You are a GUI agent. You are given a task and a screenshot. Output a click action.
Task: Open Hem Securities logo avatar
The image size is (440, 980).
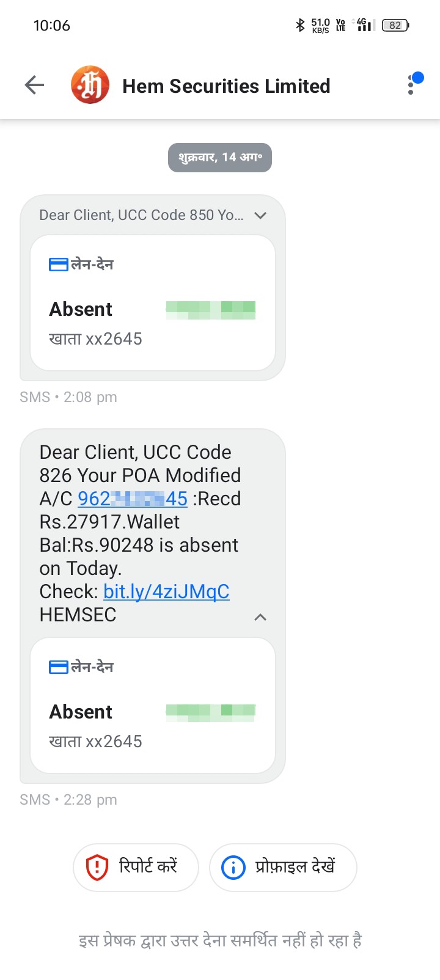(90, 86)
